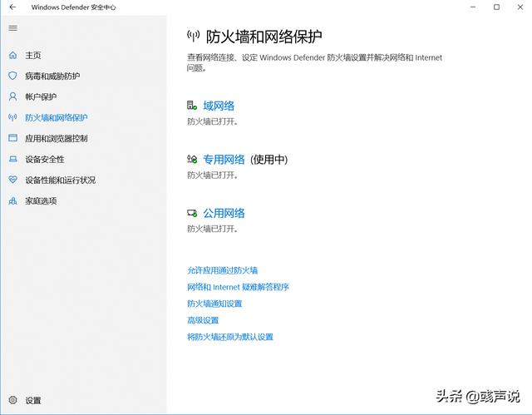Click the back arrow in title bar
This screenshot has height=415, width=532.
tap(12, 7)
